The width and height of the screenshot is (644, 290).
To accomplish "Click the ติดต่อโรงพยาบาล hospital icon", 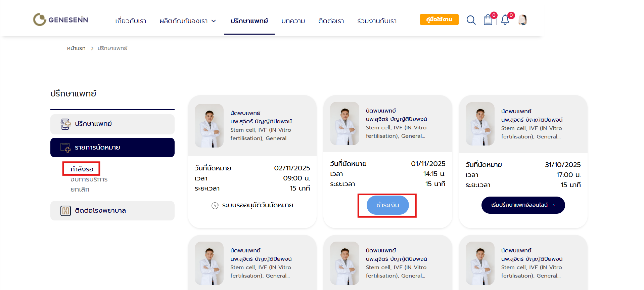I will 65,211.
